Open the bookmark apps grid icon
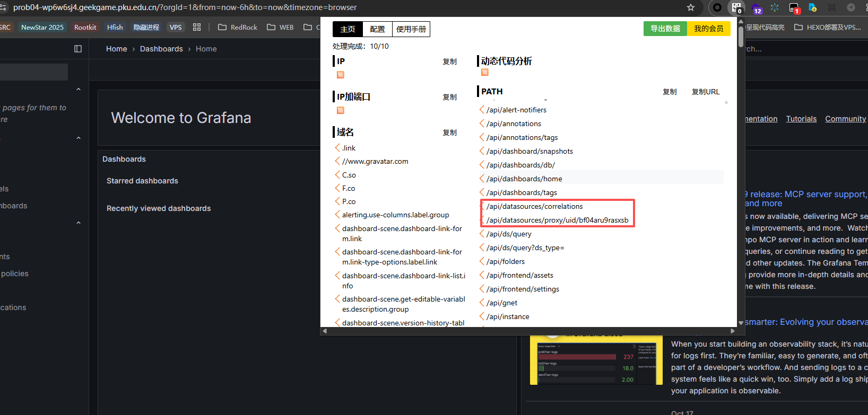868x415 pixels. 197,27
